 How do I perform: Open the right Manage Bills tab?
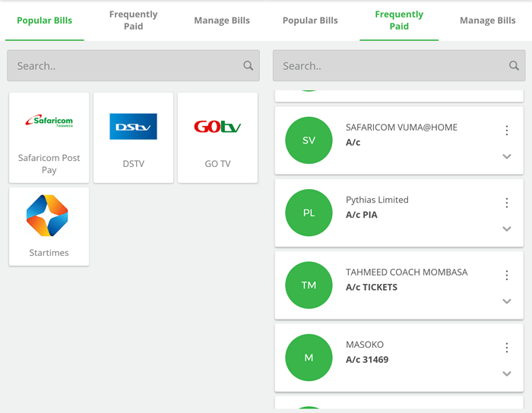pos(487,20)
